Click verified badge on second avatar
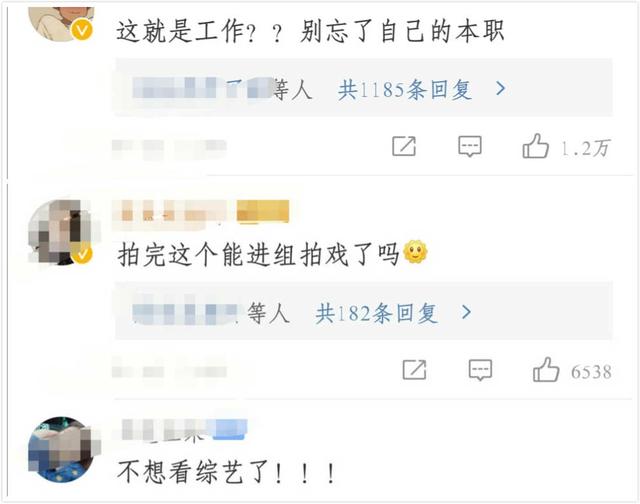 coord(82,254)
